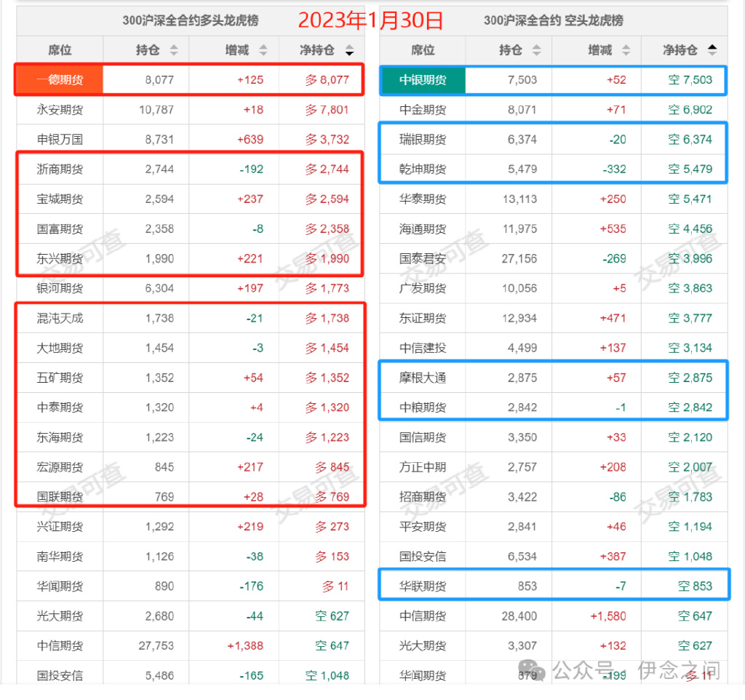This screenshot has width=745, height=700.
Task: Sort long table by 增减 column arrows
Action: (x=263, y=50)
